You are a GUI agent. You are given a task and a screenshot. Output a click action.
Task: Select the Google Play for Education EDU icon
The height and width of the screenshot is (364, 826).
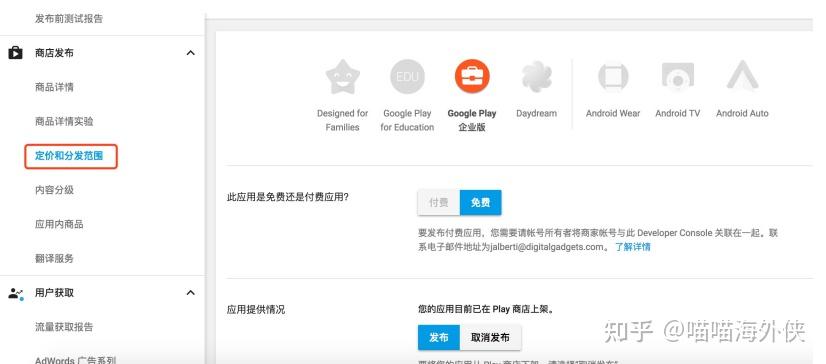[x=407, y=77]
